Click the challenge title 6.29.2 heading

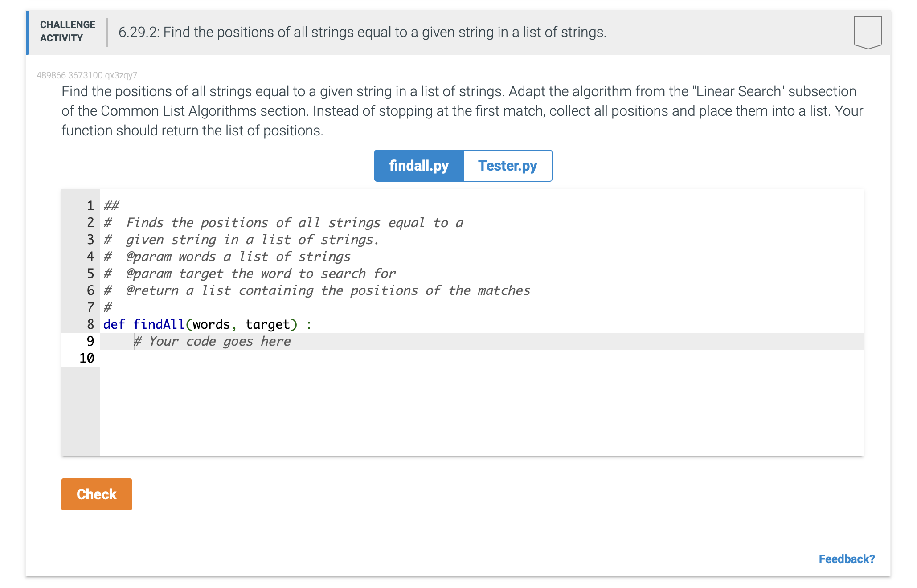(362, 32)
